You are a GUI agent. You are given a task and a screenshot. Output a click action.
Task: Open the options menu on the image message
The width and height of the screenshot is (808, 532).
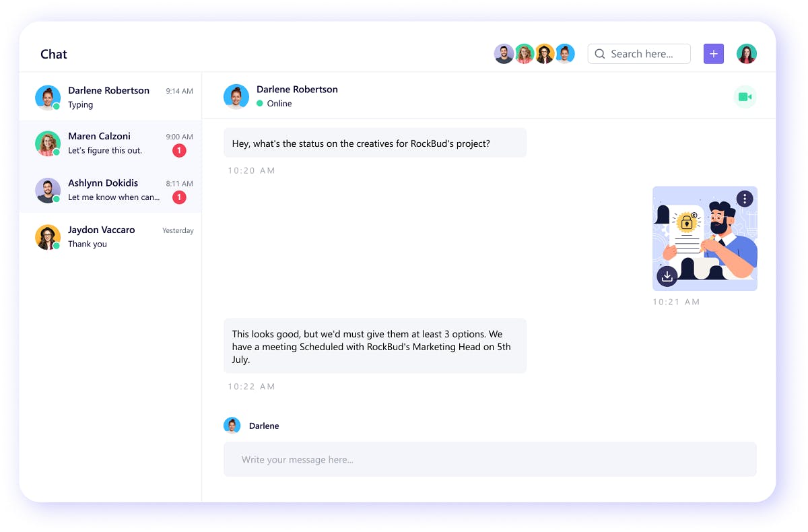pos(744,198)
